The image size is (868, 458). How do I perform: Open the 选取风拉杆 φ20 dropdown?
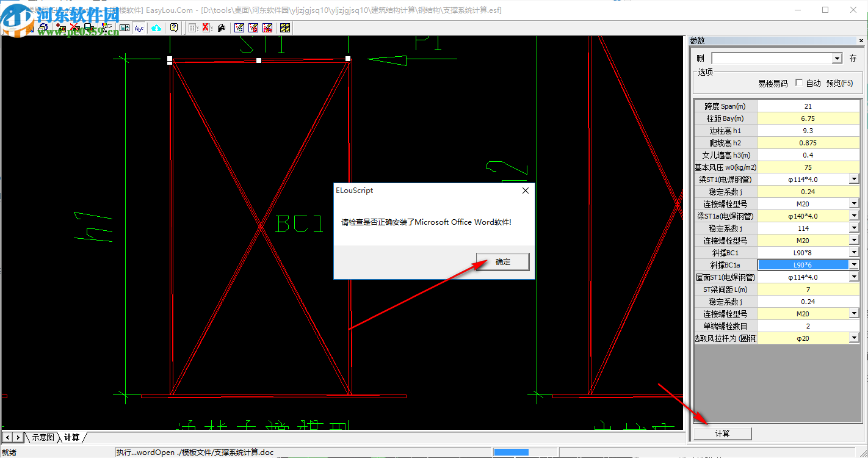(x=854, y=338)
